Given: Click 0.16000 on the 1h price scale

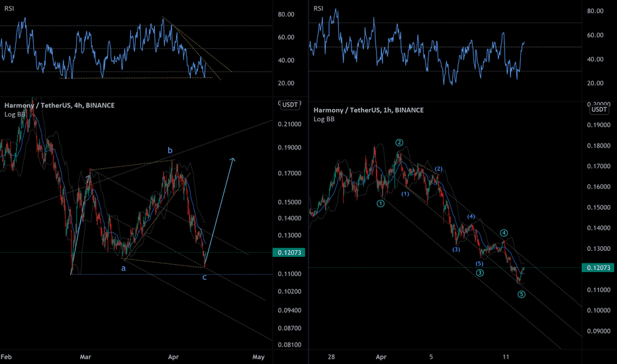Looking at the screenshot, I should click(598, 187).
